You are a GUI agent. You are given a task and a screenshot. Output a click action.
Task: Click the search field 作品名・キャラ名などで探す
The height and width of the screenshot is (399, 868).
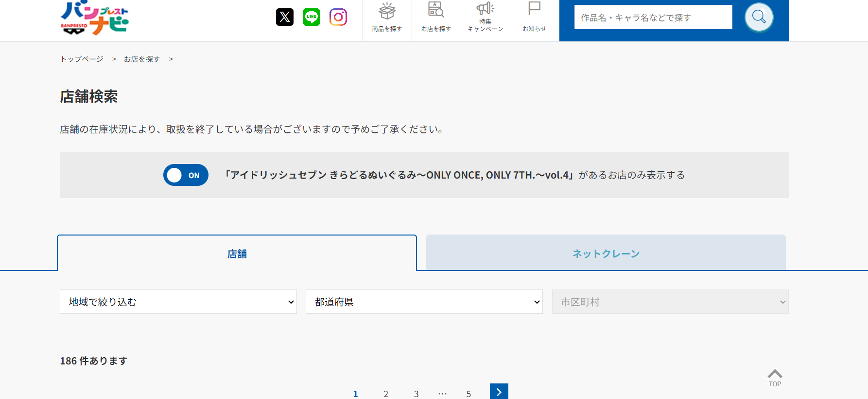click(x=653, y=17)
